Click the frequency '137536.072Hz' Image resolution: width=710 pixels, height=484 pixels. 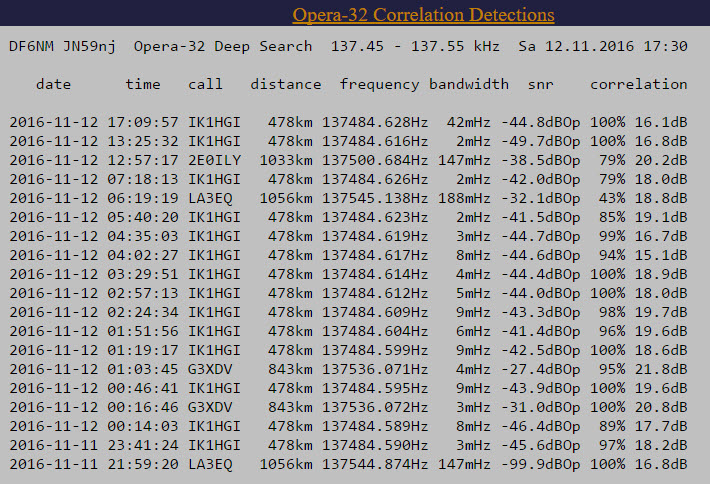375,407
